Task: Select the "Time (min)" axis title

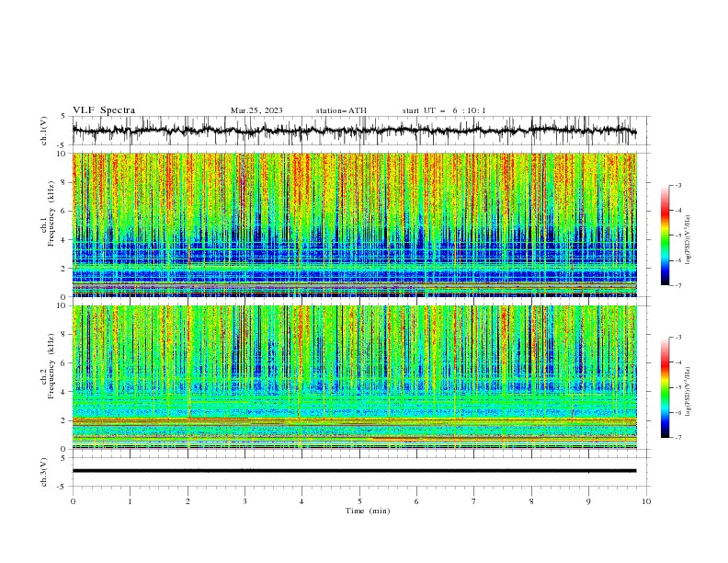Action: pos(368,511)
